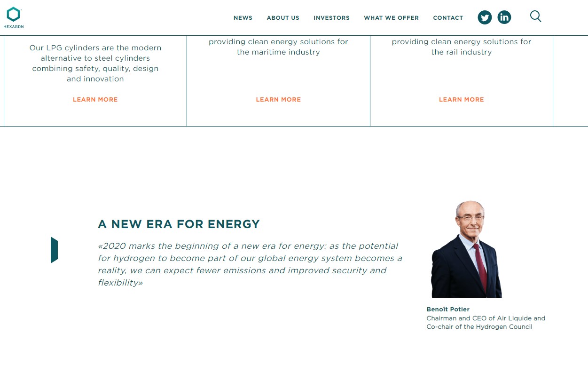The height and width of the screenshot is (365, 588).
Task: Click Learn More under LPG cylinders
Action: pyautogui.click(x=95, y=100)
